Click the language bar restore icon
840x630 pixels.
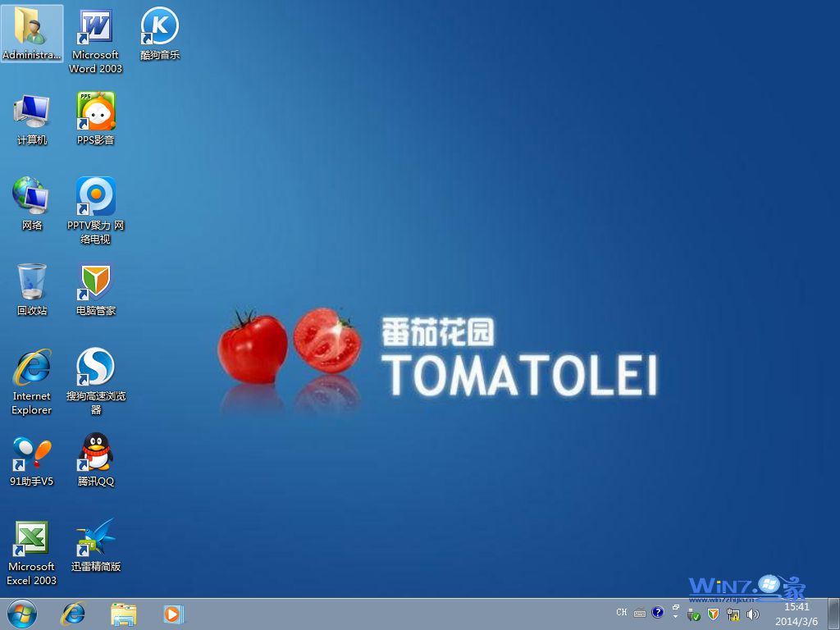tap(676, 608)
